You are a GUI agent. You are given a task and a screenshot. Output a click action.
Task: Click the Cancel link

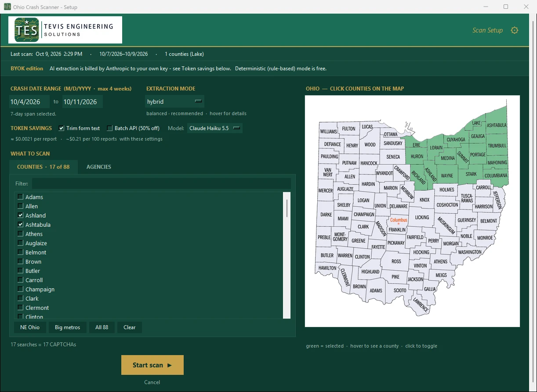(x=152, y=382)
